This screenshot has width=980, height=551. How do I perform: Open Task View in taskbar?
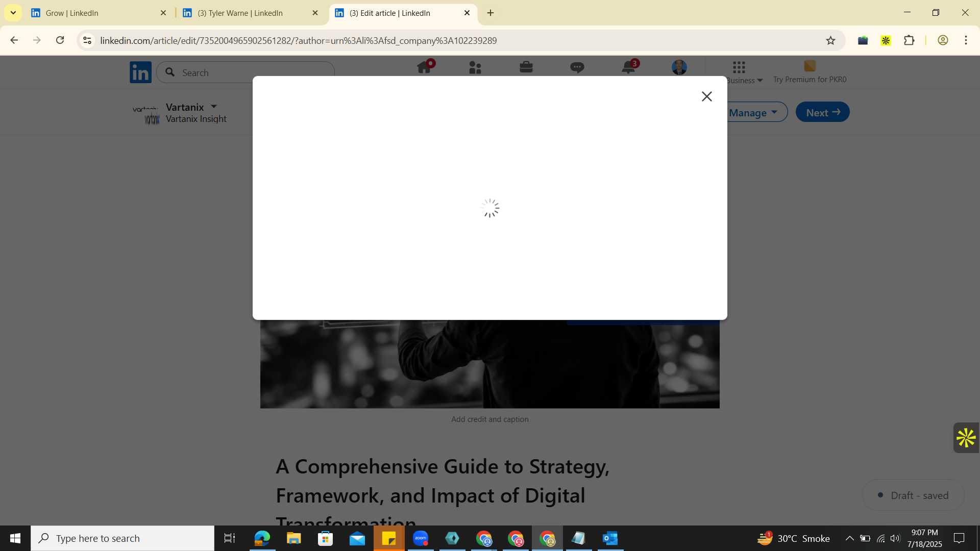click(230, 538)
